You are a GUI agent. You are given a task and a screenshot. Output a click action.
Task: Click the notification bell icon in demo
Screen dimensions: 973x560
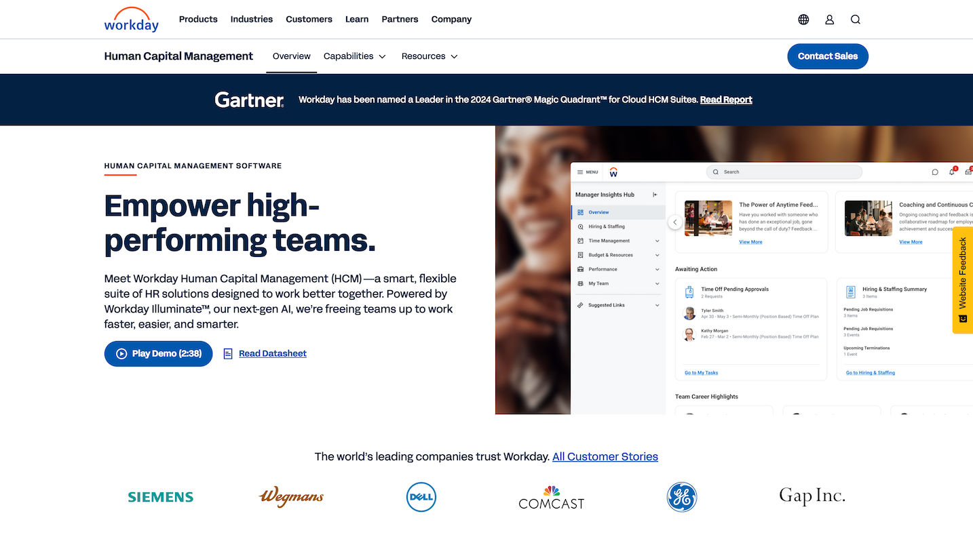click(x=952, y=172)
